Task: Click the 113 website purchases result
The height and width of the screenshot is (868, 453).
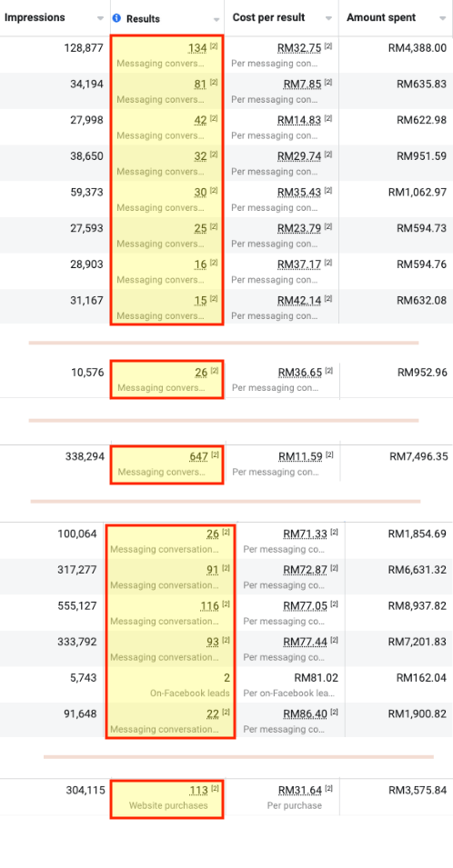Action: (199, 791)
